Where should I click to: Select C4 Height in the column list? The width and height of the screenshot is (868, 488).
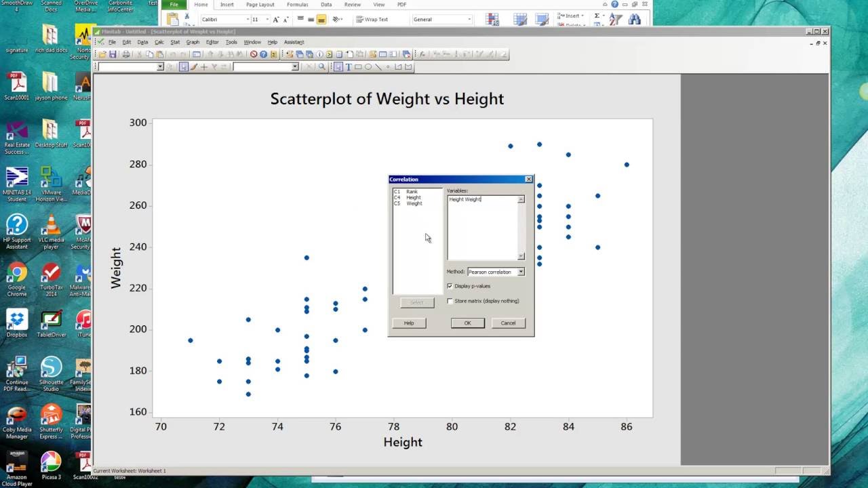click(x=408, y=197)
